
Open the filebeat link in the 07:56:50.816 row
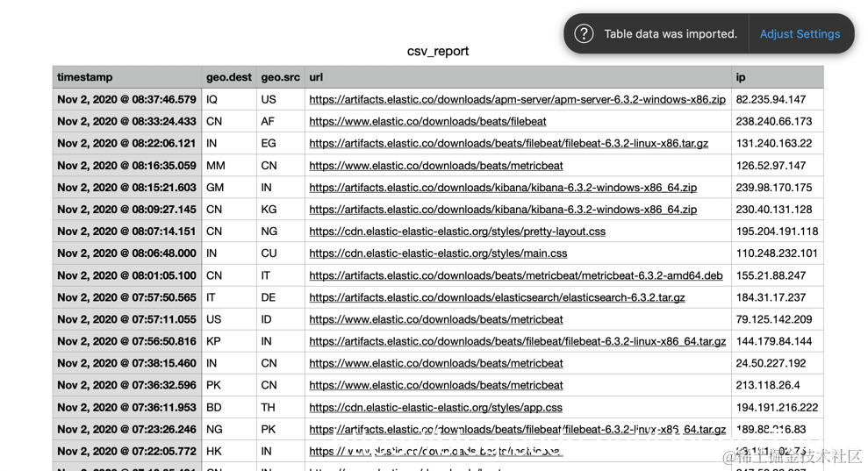pyautogui.click(x=517, y=341)
